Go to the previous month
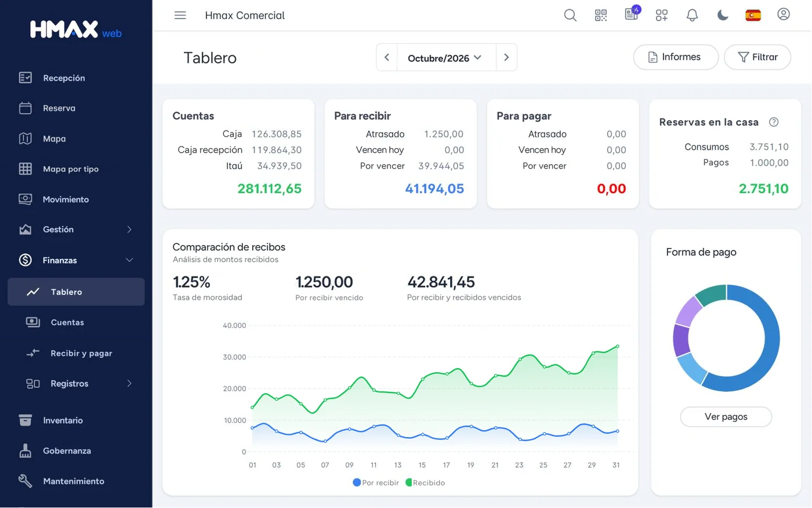This screenshot has height=508, width=812. (387, 57)
